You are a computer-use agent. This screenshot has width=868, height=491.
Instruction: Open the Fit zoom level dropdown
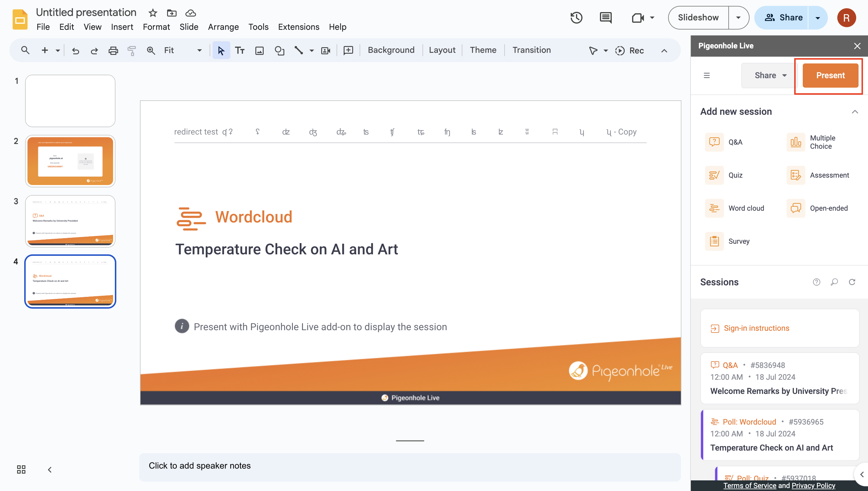(x=183, y=50)
